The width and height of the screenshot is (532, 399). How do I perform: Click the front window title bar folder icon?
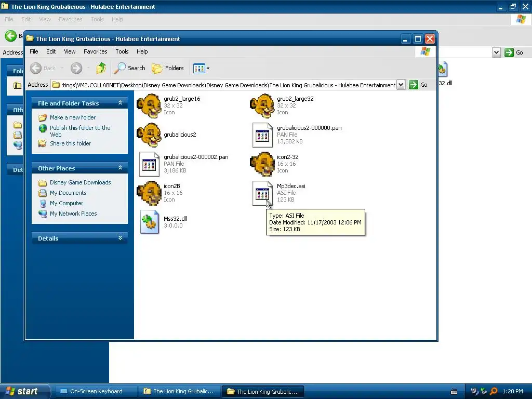30,38
